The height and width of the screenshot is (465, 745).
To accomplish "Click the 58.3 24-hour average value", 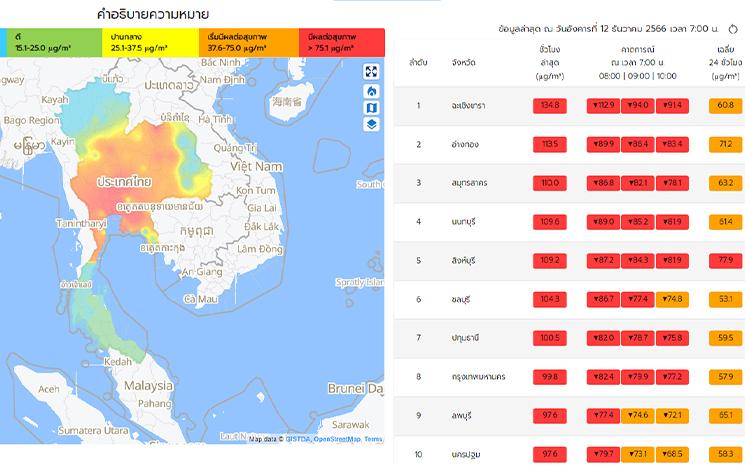I will tap(726, 455).
